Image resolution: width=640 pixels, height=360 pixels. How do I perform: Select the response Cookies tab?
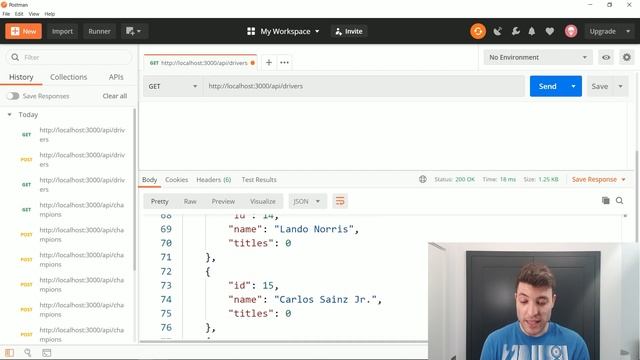tap(176, 180)
